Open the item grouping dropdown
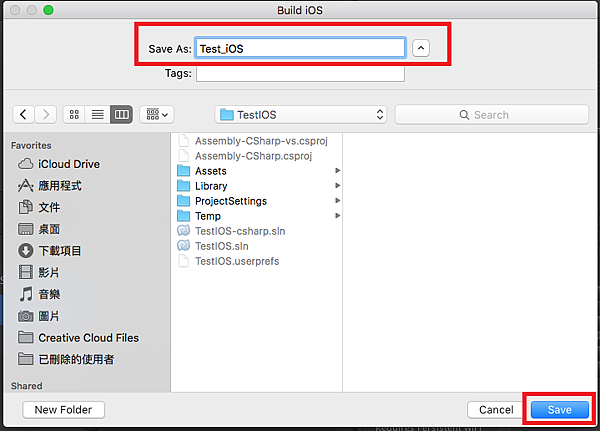600x431 pixels. (157, 114)
